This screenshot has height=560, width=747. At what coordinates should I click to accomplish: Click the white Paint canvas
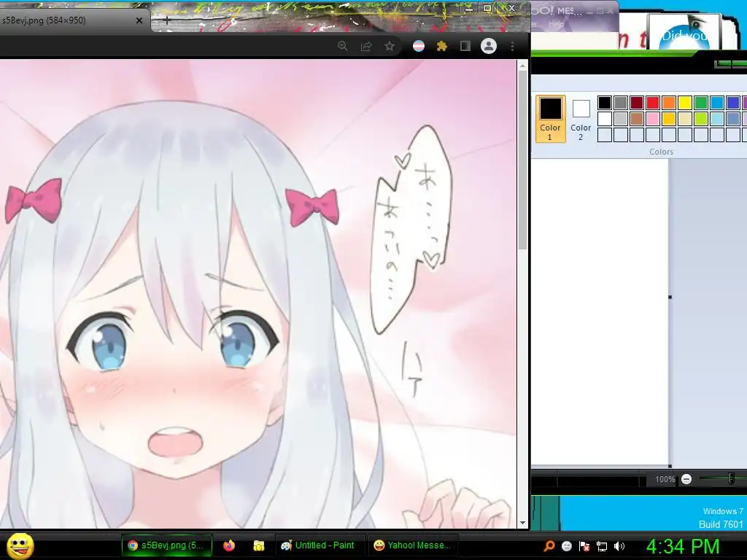click(x=600, y=312)
